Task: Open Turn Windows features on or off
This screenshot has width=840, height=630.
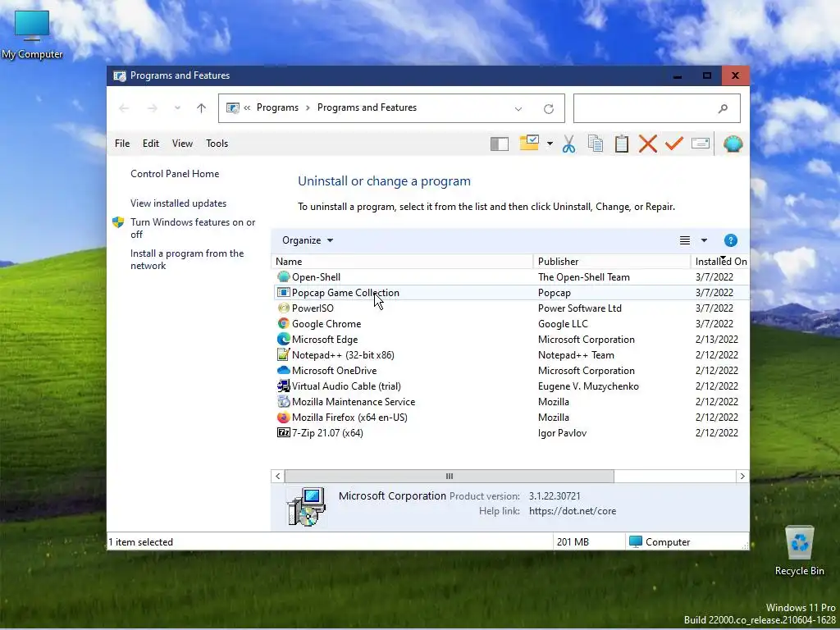Action: click(x=193, y=228)
